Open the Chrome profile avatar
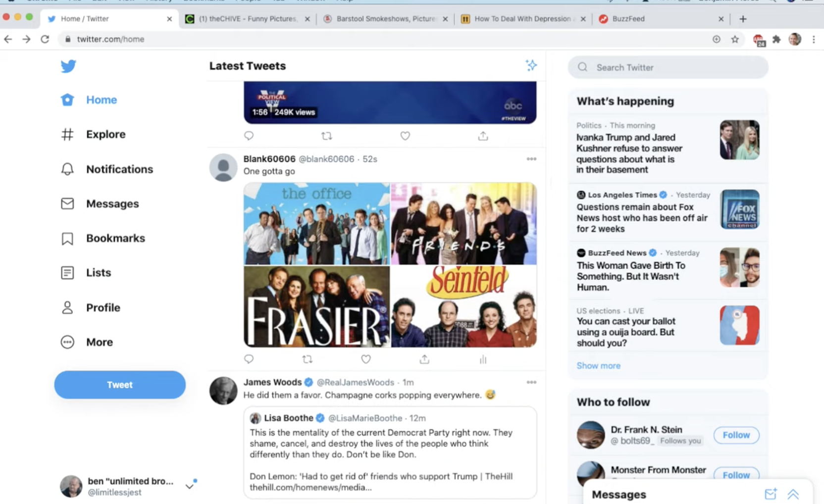The width and height of the screenshot is (824, 504). click(795, 39)
